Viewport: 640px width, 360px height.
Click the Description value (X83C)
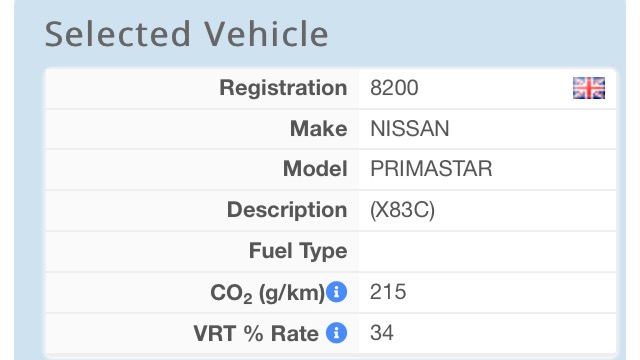tap(402, 210)
